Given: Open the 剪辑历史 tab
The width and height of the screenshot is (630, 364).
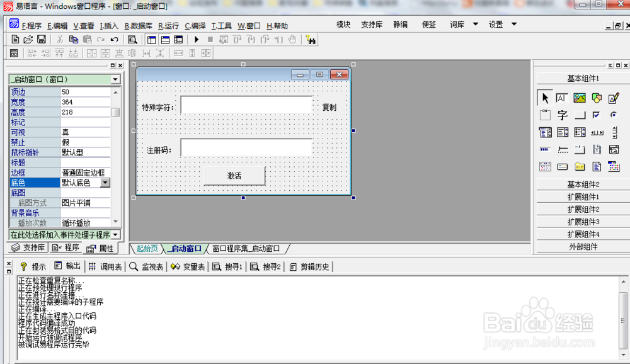Looking at the screenshot, I should (x=309, y=267).
